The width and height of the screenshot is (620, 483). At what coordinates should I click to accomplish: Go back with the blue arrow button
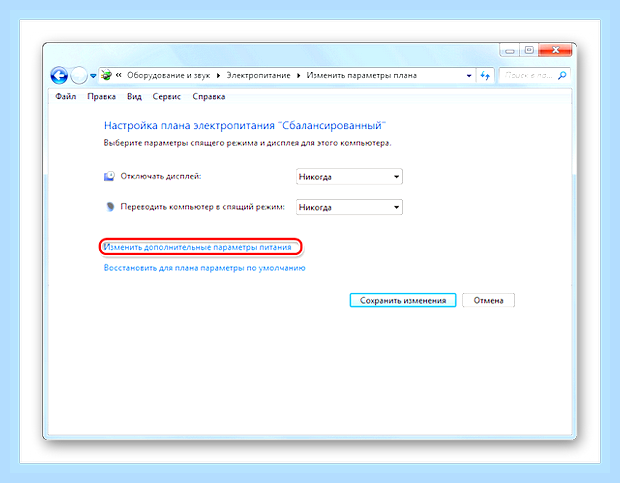point(59,75)
